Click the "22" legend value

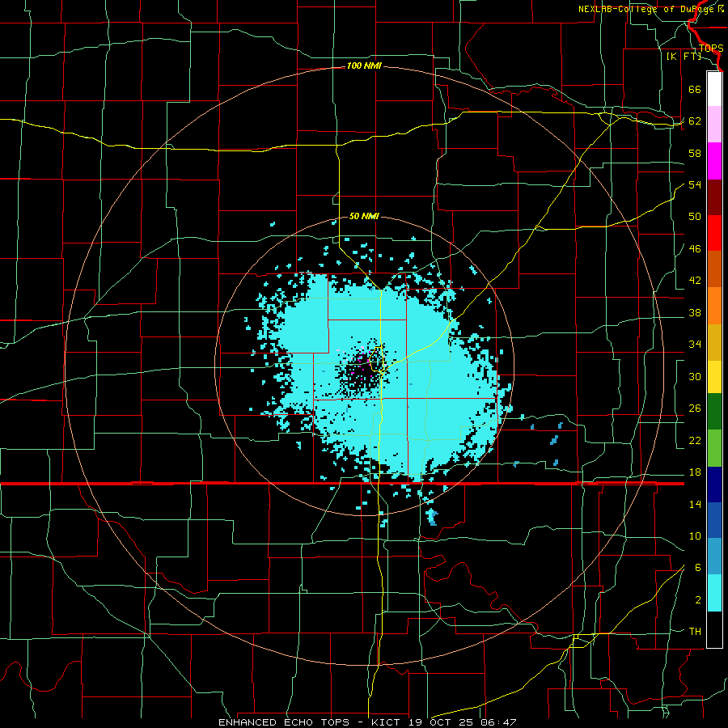[695, 441]
